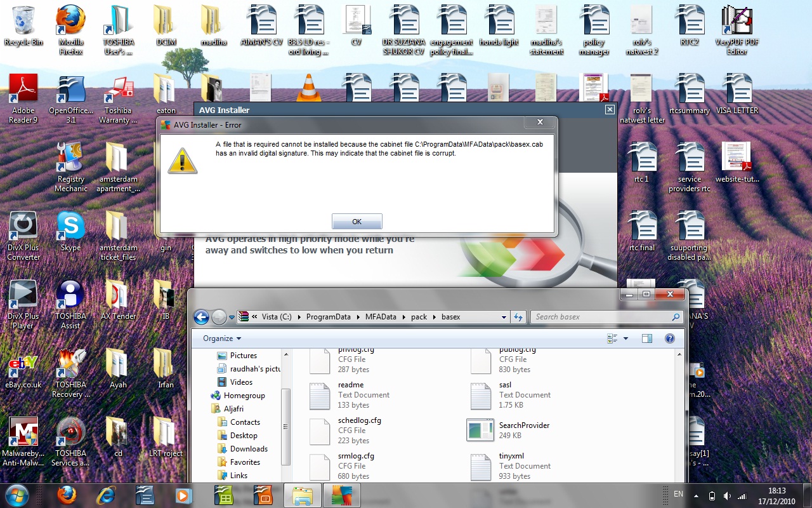The height and width of the screenshot is (508, 812).
Task: Open the Recycle Bin desktop icon
Action: (23, 26)
